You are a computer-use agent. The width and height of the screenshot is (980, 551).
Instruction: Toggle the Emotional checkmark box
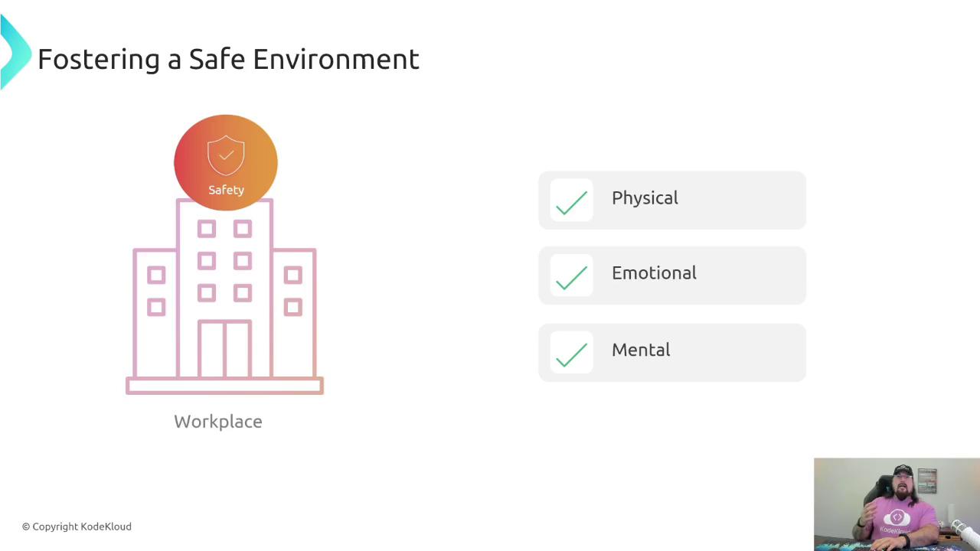(571, 275)
